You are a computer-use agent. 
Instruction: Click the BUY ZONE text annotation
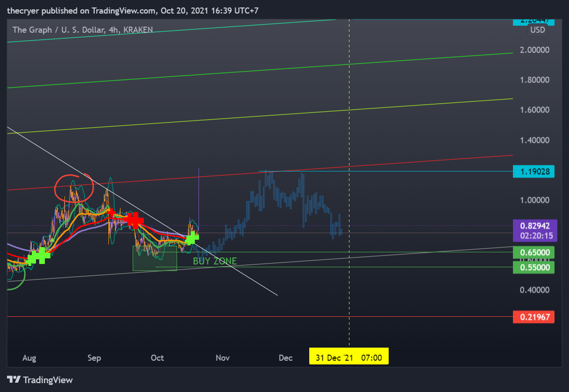(x=215, y=261)
